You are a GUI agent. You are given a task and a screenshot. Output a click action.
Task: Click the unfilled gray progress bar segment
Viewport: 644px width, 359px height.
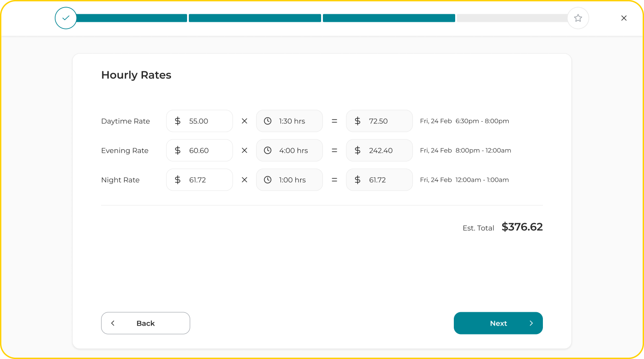512,18
